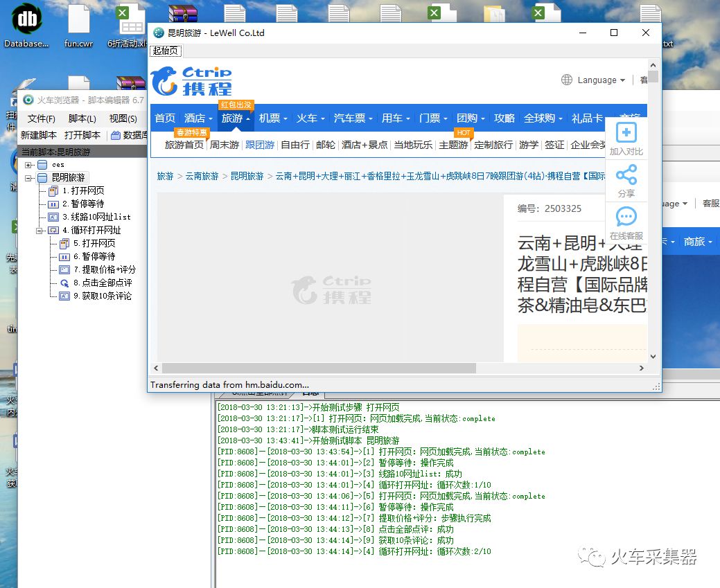Click the 旅游首页 sub-navigation link
This screenshot has width=720, height=588.
click(x=184, y=145)
